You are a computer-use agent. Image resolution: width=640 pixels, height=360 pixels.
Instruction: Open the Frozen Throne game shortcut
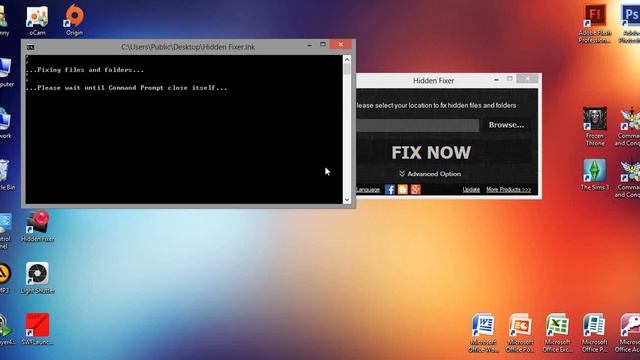pos(595,119)
